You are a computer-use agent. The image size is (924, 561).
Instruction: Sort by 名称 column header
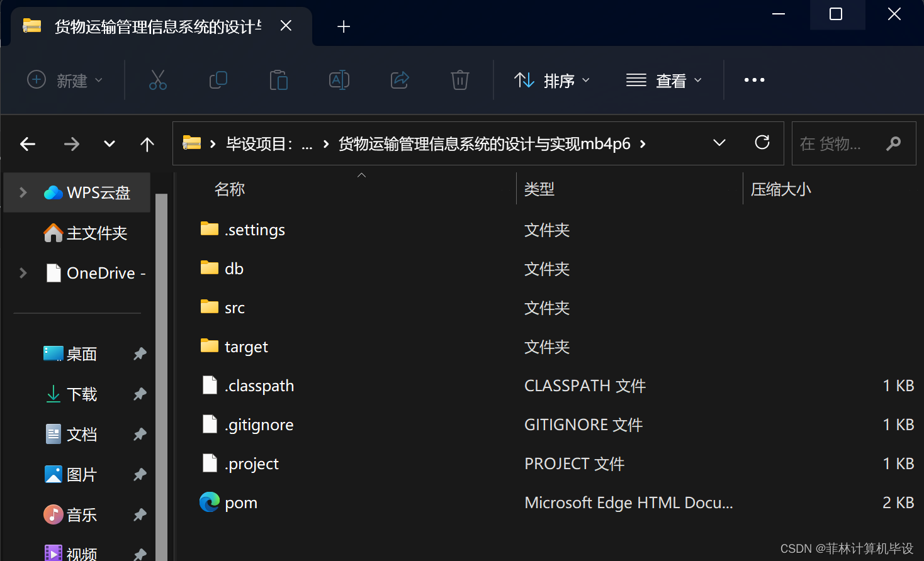229,189
